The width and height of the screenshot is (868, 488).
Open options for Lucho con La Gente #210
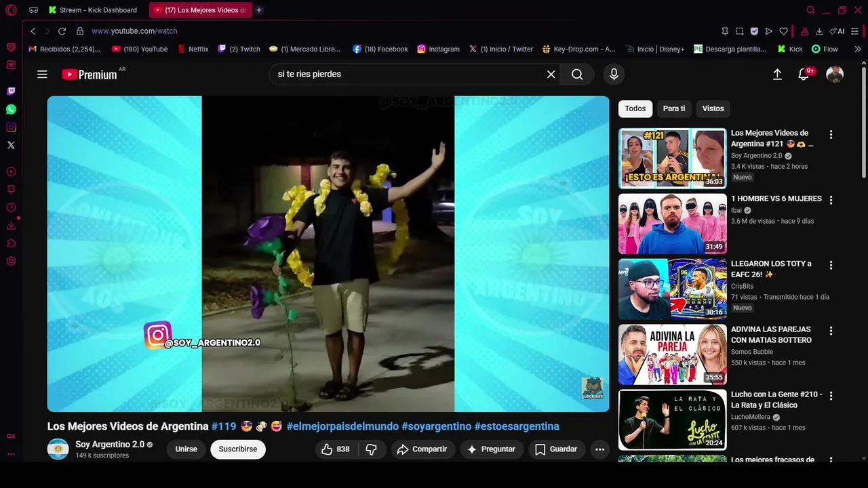click(x=831, y=396)
